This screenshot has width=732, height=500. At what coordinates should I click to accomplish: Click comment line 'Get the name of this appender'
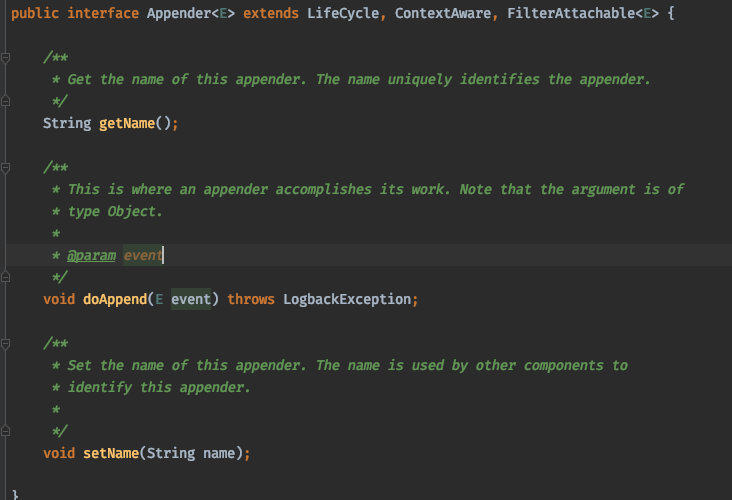[x=359, y=79]
